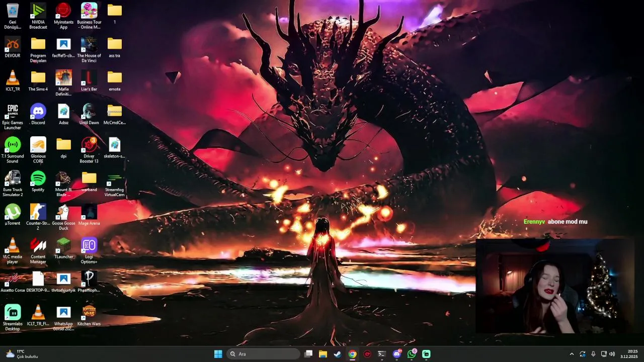644x362 pixels.
Task: Open Streamlabs taskbar icon
Action: [x=426, y=354]
